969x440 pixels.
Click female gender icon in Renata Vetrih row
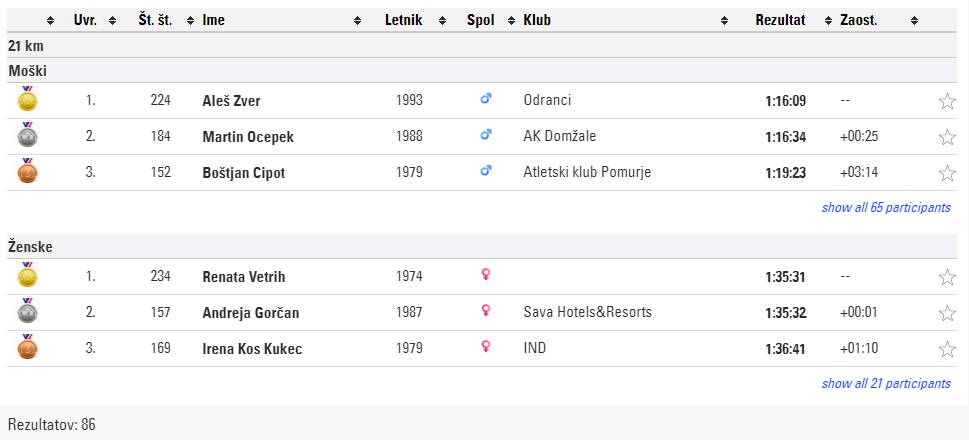[x=486, y=276]
